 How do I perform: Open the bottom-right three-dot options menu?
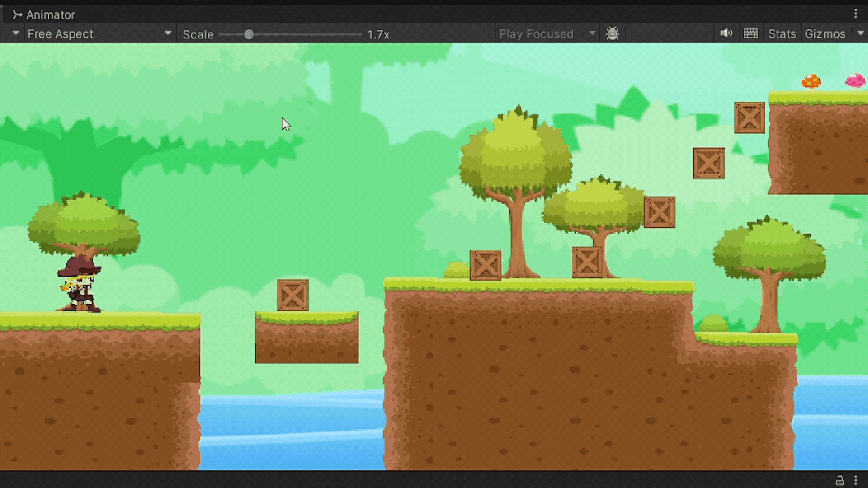click(x=855, y=480)
